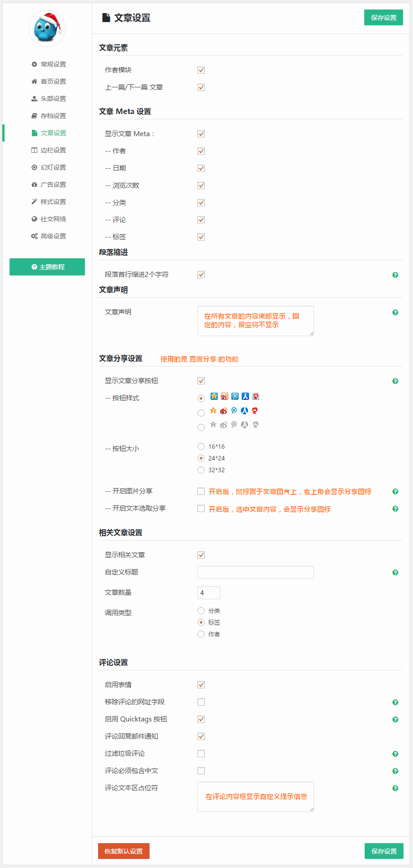Choose the gray icon button style
This screenshot has height=868, width=413.
point(201,427)
